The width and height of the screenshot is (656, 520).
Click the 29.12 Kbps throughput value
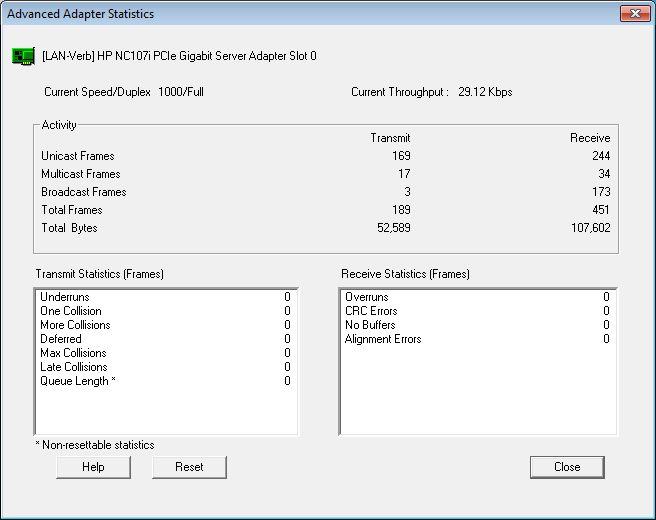click(485, 92)
